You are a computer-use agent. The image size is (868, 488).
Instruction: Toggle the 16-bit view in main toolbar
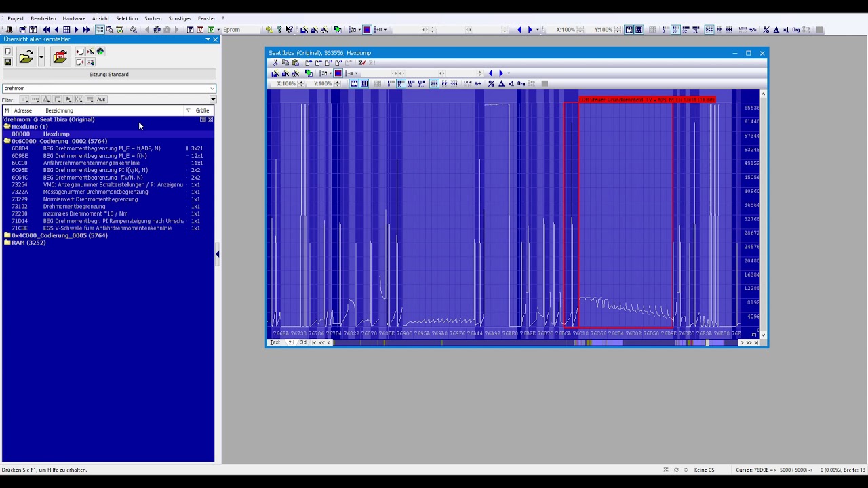click(675, 30)
